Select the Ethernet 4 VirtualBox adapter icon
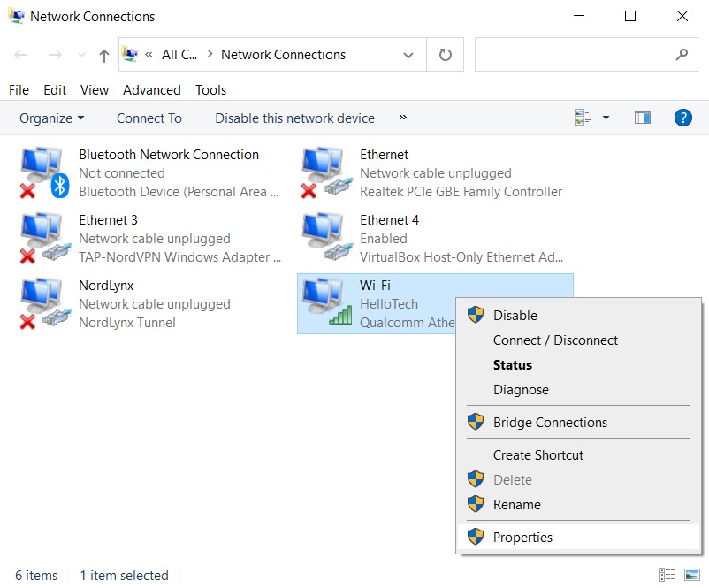The image size is (709, 588). (x=323, y=238)
